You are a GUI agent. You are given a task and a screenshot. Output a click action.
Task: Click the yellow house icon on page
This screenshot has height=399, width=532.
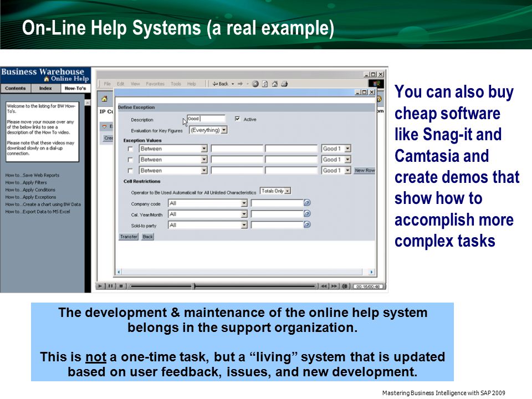coord(105,99)
